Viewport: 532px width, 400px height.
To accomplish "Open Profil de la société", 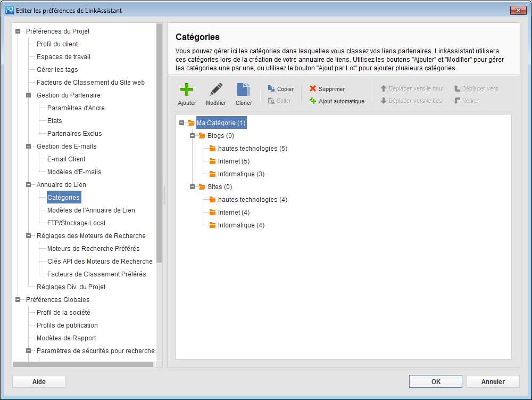I will point(63,313).
